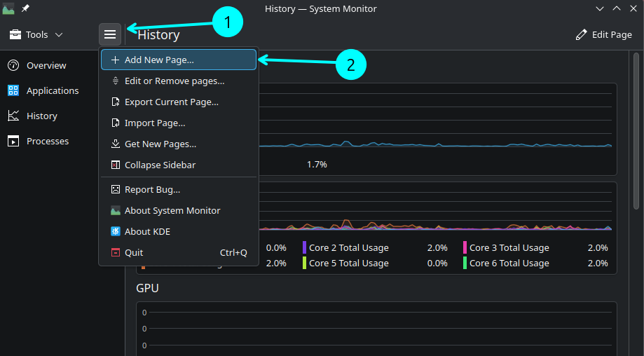Viewport: 644px width, 356px height.
Task: Open About KDE menu entry
Action: (179, 231)
